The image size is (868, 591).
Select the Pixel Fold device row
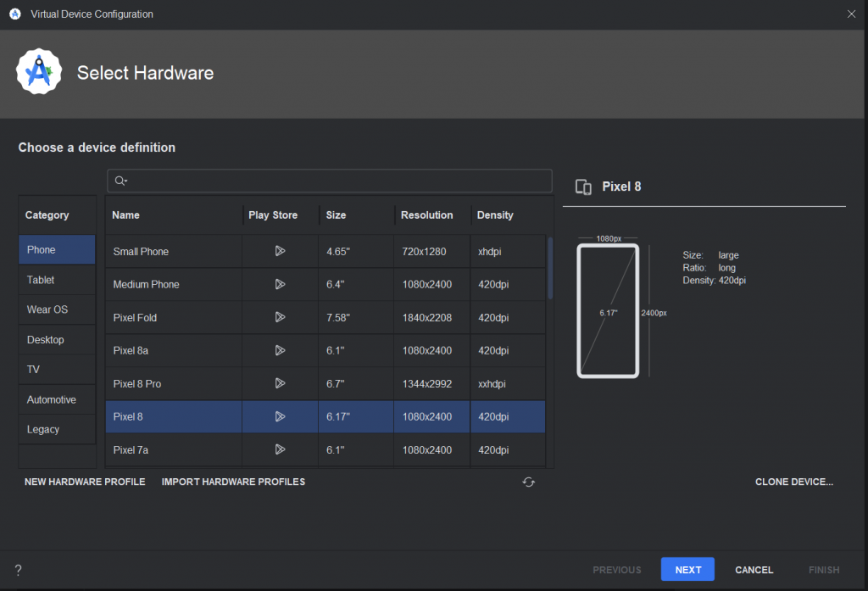pyautogui.click(x=325, y=317)
